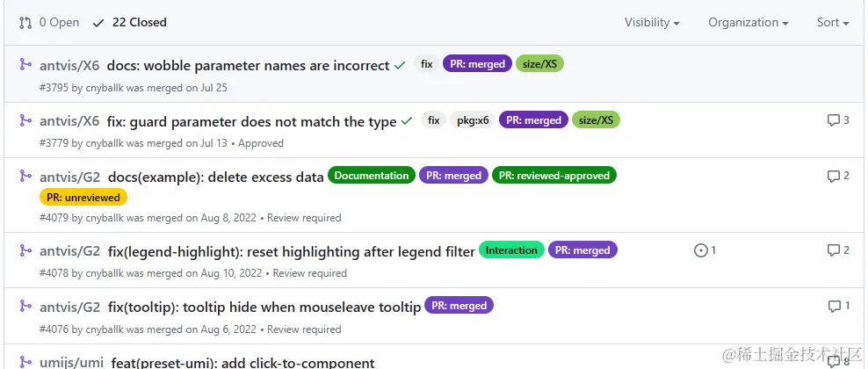The height and width of the screenshot is (369, 868).
Task: Click the Interaction label
Action: [511, 250]
